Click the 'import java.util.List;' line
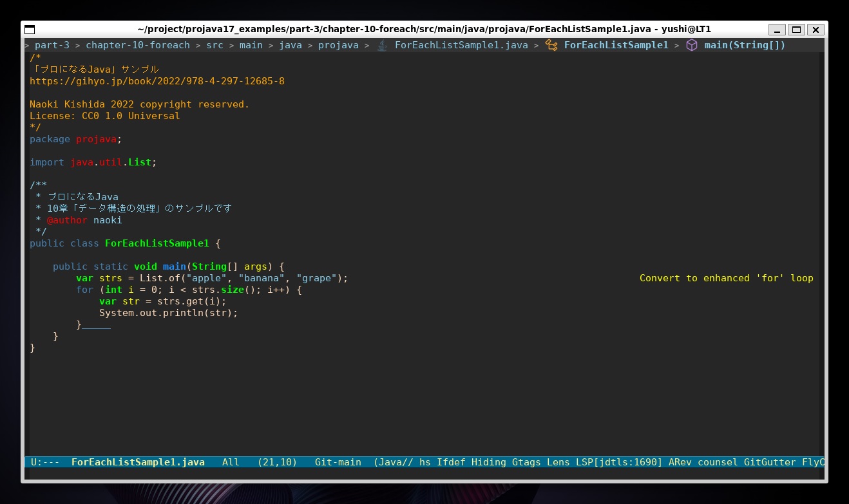 pyautogui.click(x=93, y=162)
